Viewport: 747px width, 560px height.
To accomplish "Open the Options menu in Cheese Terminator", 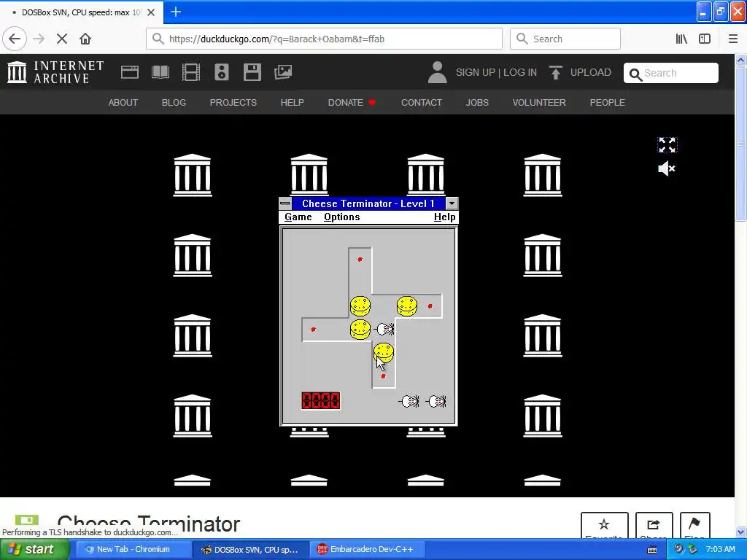I will (342, 217).
